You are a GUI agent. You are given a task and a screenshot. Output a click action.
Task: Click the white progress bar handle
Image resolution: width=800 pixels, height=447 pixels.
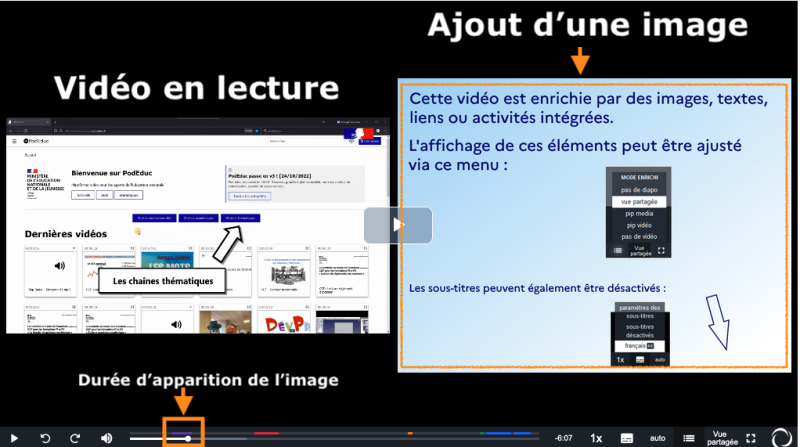point(188,438)
